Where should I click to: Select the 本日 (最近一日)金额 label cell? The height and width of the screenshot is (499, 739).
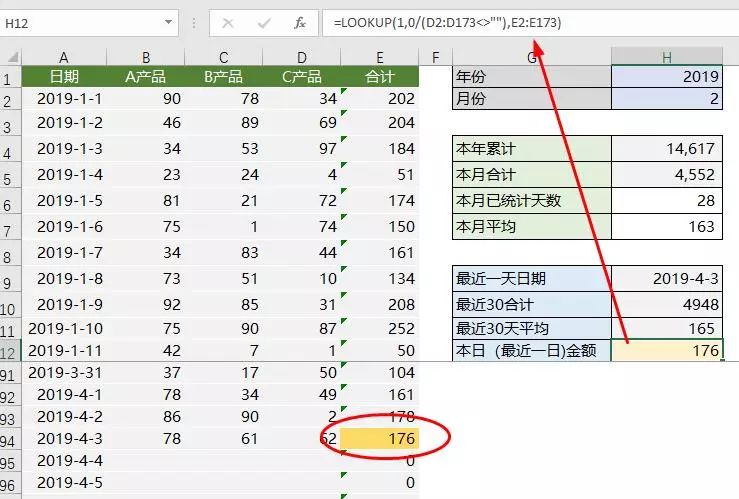(532, 351)
